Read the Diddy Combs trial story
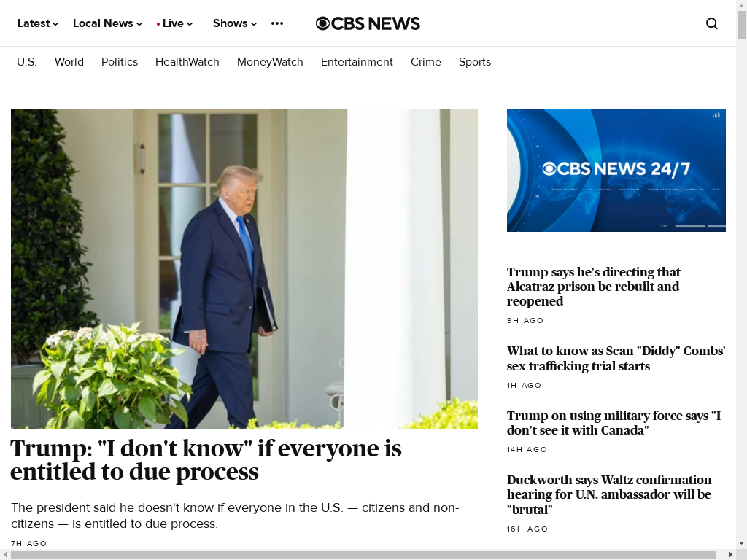747x560 pixels. [616, 358]
